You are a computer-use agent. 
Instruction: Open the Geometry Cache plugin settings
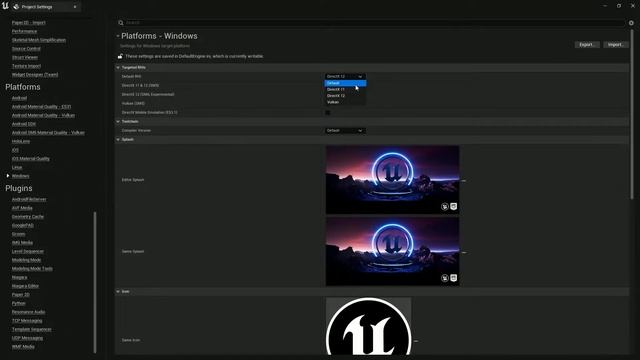[27, 217]
